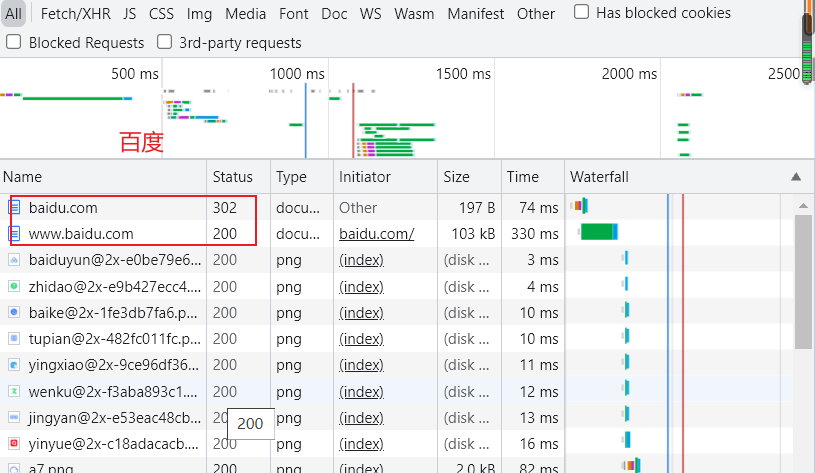Click image icon of tupian request

tap(14, 339)
